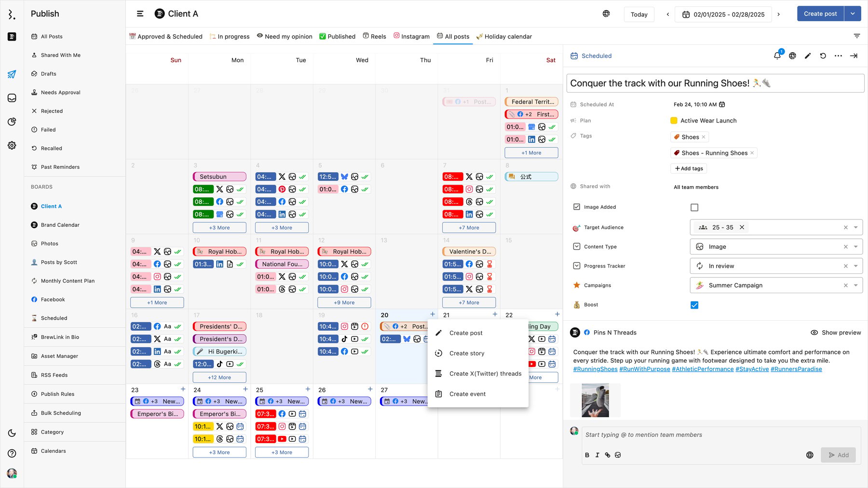Image resolution: width=868 pixels, height=488 pixels.
Task: Open the notifications bell icon
Action: coord(777,56)
